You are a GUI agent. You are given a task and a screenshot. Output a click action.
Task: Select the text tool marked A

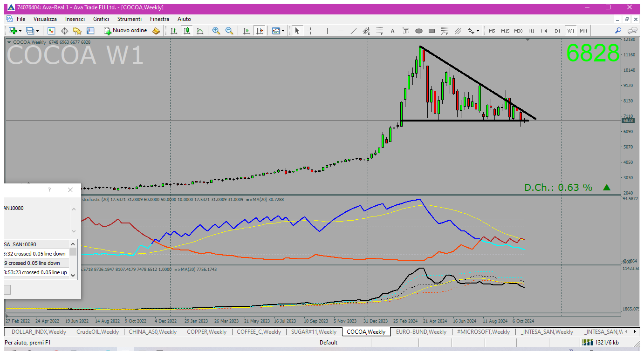pyautogui.click(x=392, y=31)
